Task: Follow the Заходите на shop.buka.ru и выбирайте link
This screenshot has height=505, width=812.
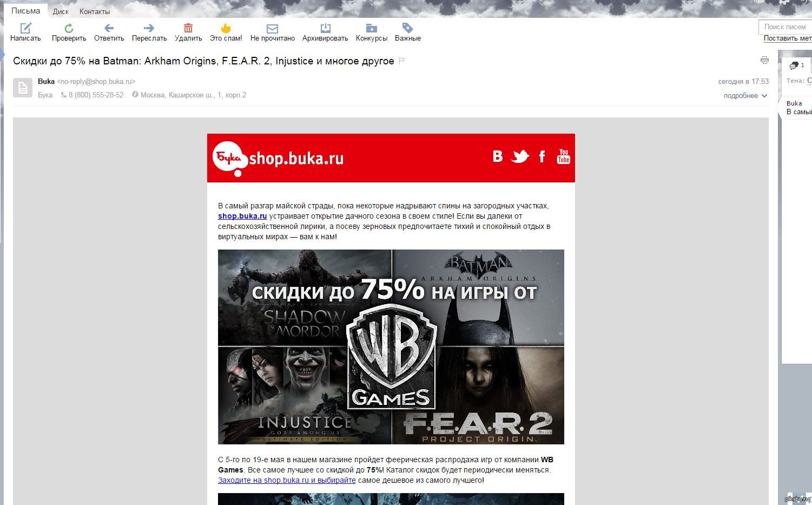Action: click(287, 480)
